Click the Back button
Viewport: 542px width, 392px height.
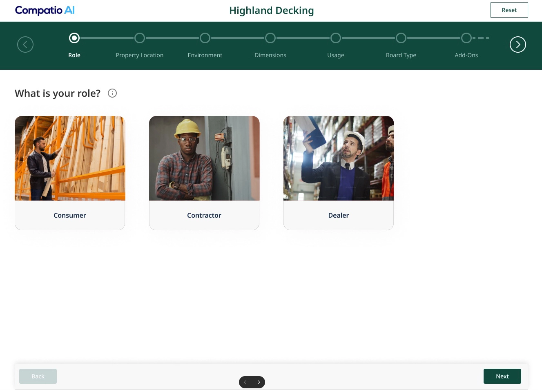[x=38, y=376]
